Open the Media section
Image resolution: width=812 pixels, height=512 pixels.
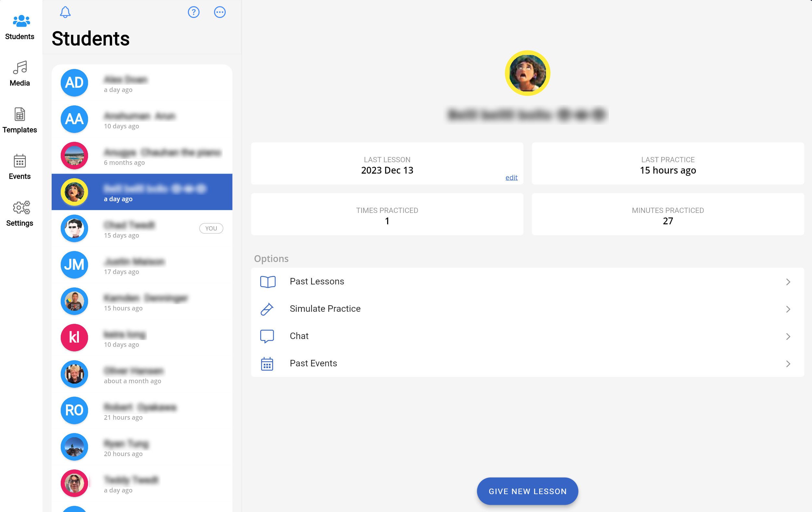[x=19, y=73]
